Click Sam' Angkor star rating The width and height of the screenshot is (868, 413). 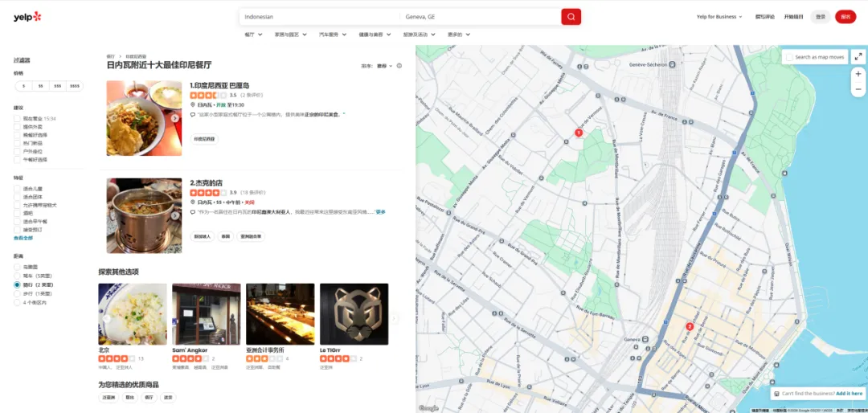(190, 358)
